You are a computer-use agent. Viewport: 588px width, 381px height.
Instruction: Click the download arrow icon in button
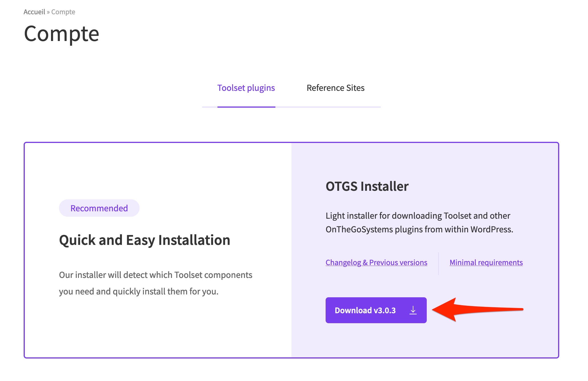413,310
